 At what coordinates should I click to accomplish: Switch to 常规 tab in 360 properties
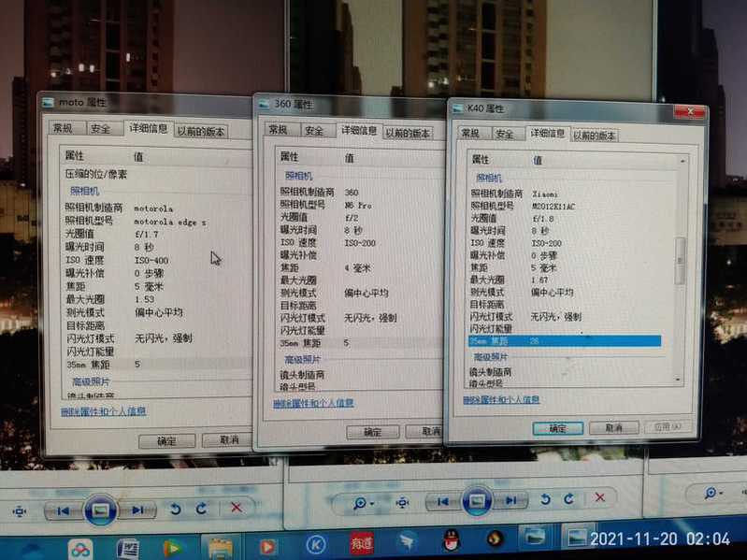[x=279, y=130]
